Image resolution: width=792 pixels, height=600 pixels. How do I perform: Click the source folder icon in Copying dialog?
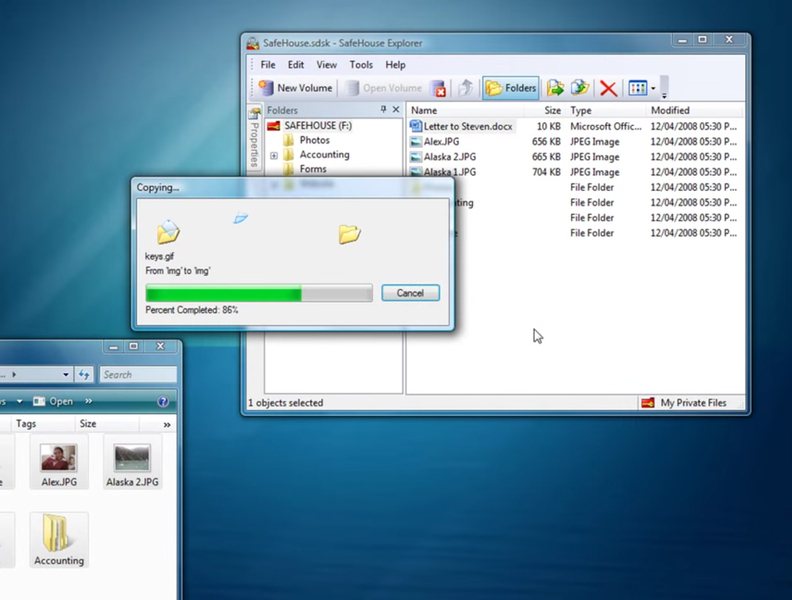[168, 232]
